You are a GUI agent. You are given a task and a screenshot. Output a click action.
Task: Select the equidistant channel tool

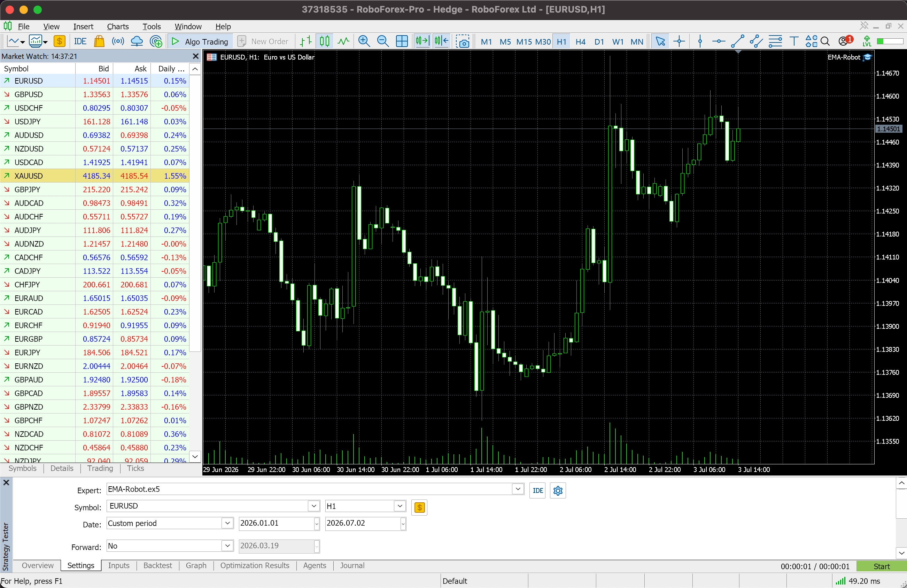tap(757, 41)
